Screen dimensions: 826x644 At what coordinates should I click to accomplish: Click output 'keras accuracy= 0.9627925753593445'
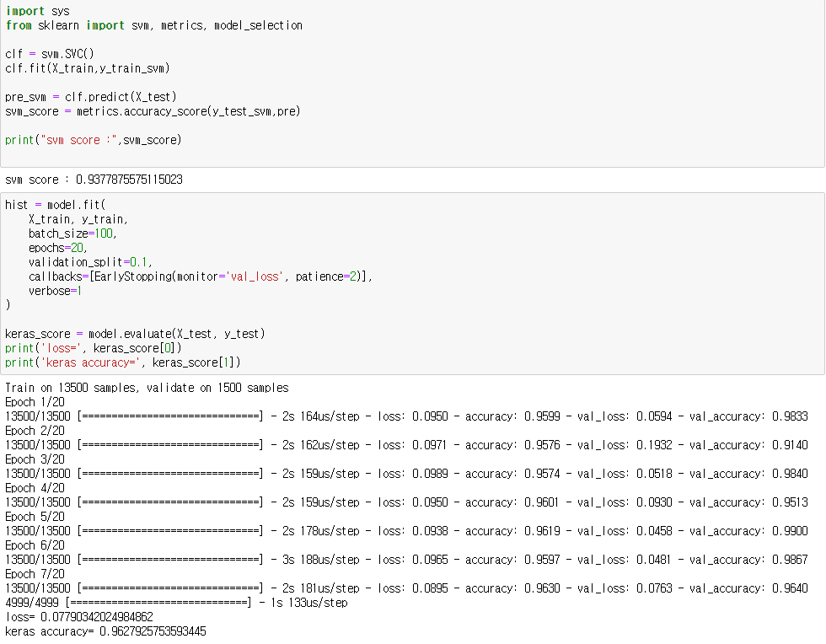(x=105, y=631)
